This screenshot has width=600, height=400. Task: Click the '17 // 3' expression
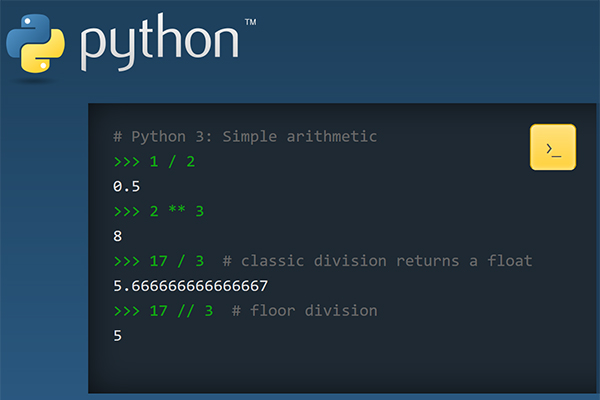pyautogui.click(x=187, y=311)
